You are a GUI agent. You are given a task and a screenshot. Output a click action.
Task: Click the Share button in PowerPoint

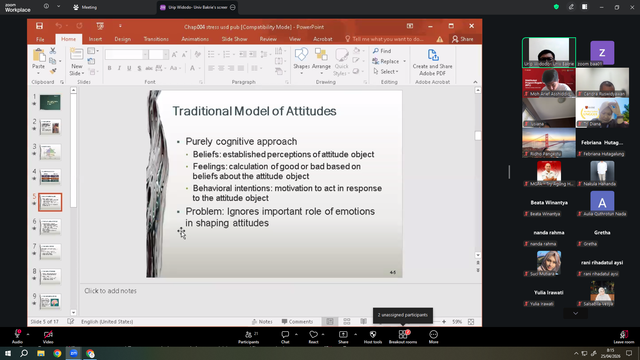point(463,39)
